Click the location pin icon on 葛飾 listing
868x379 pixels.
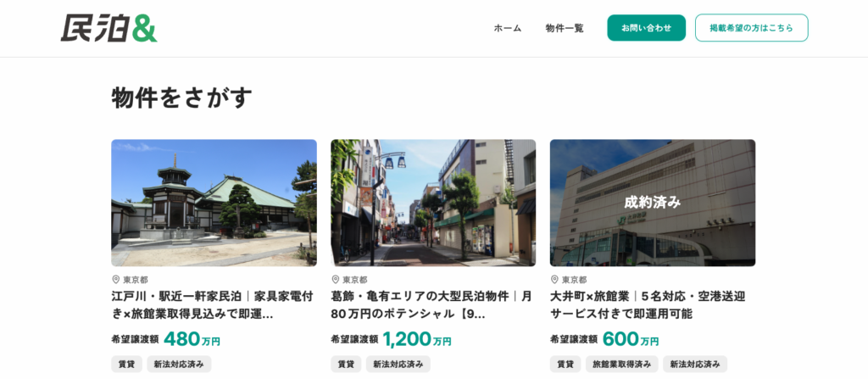pos(335,280)
